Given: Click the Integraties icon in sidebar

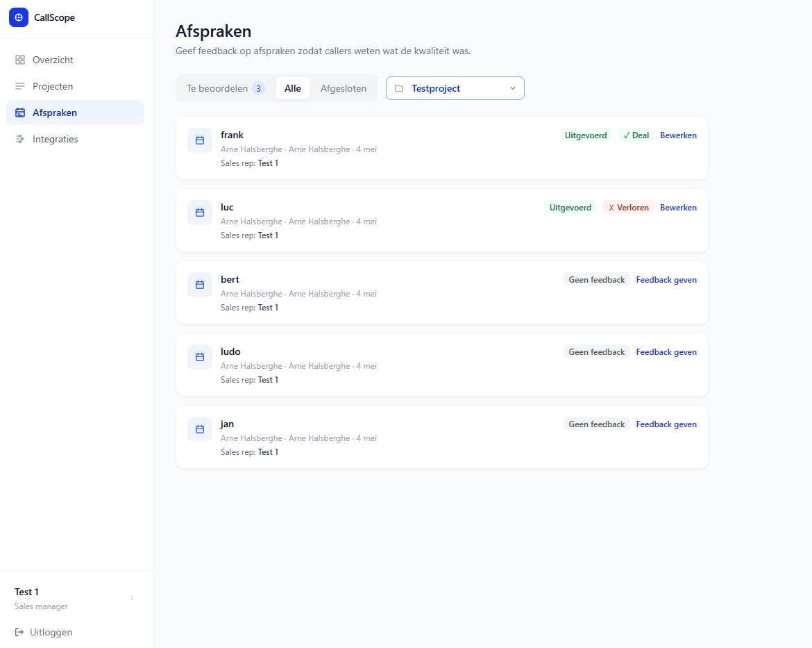Looking at the screenshot, I should [19, 139].
